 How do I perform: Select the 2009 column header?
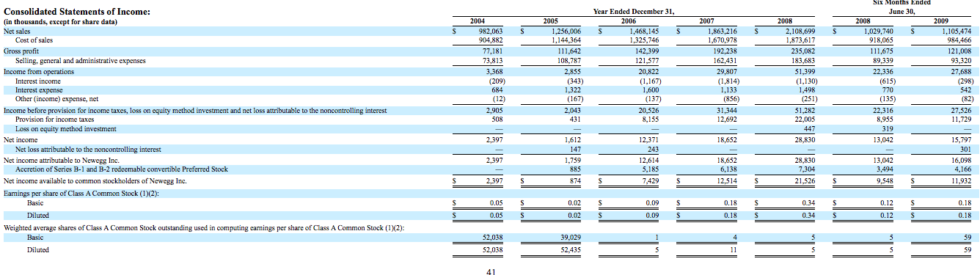click(x=941, y=22)
